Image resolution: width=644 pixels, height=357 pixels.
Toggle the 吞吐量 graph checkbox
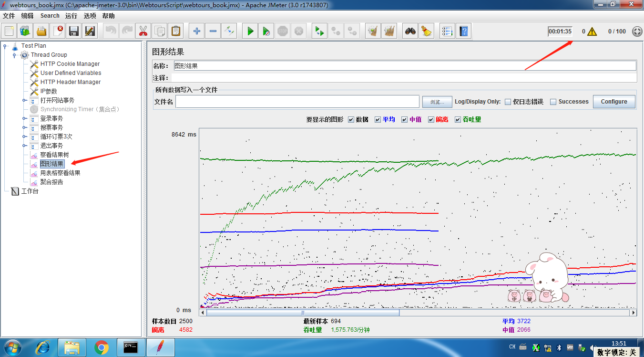pyautogui.click(x=458, y=119)
